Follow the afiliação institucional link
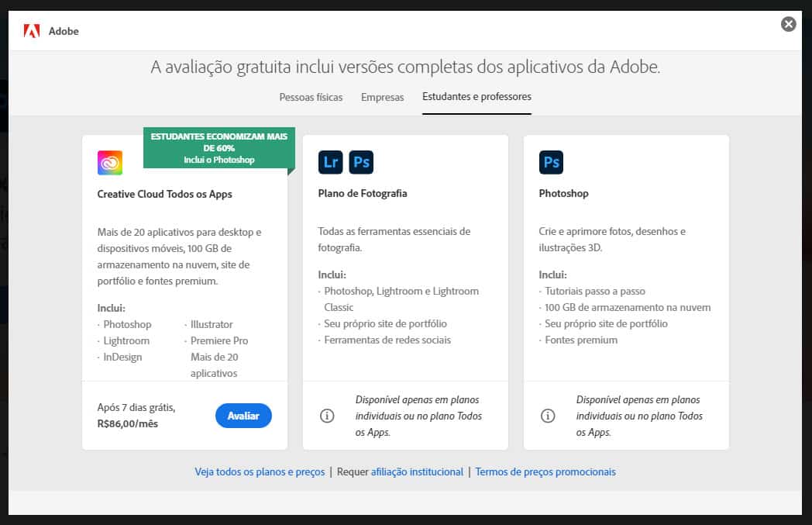The width and height of the screenshot is (812, 525). pos(417,471)
